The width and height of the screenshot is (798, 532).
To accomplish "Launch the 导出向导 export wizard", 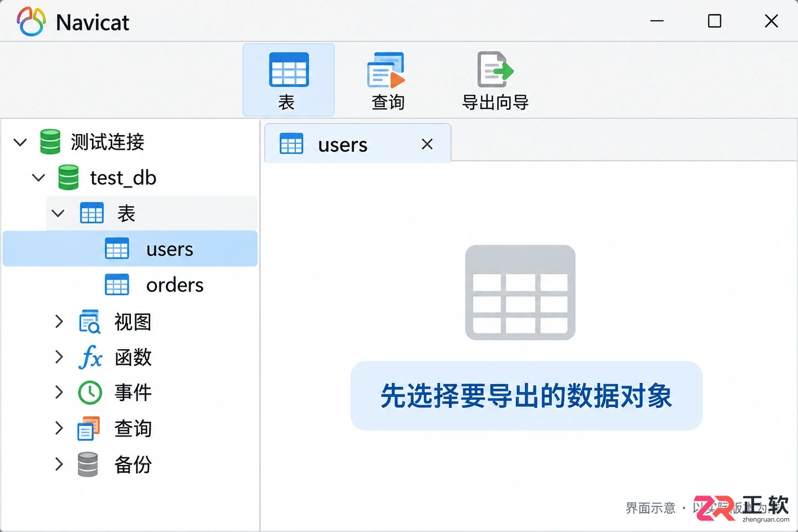I will 495,80.
